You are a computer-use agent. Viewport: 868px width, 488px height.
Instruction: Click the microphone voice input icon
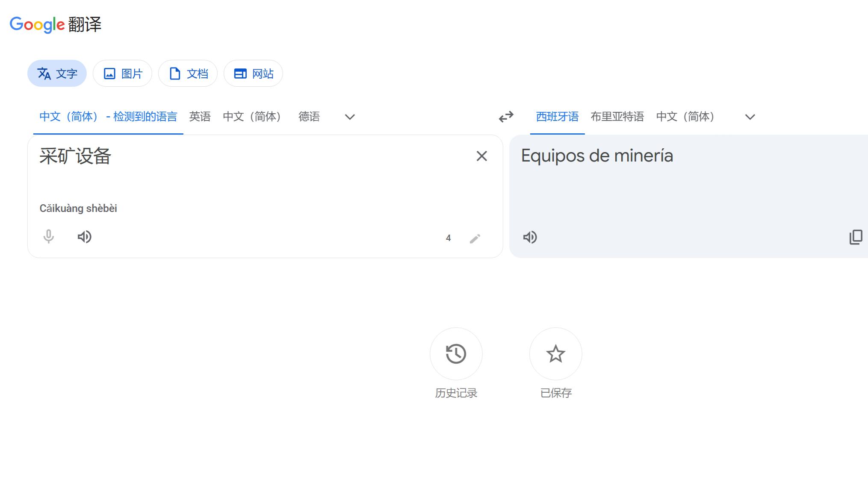pyautogui.click(x=49, y=237)
